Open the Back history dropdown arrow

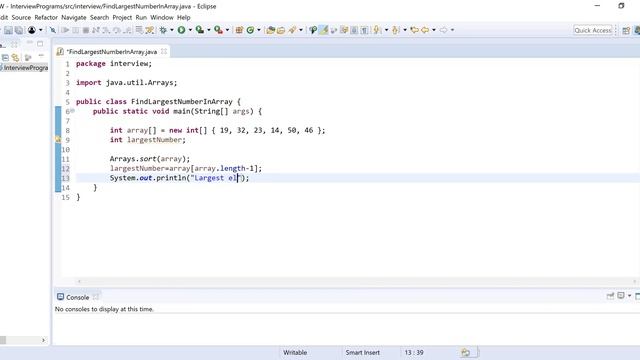tap(434, 30)
